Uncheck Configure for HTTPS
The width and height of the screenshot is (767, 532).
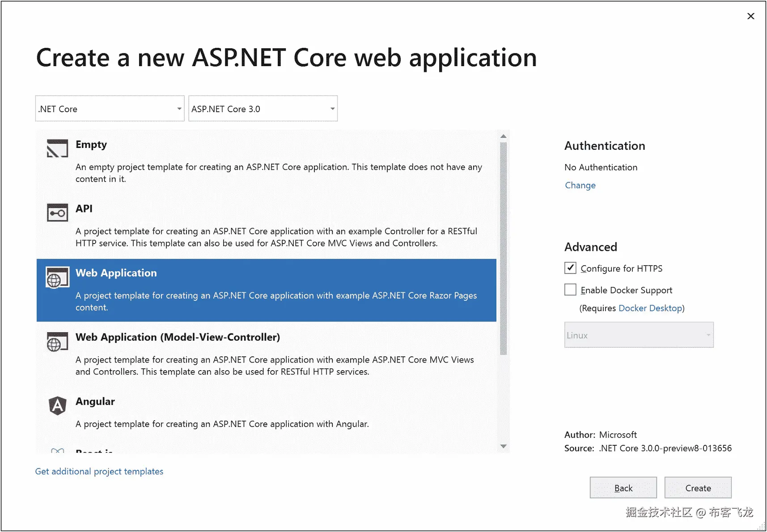pos(570,268)
